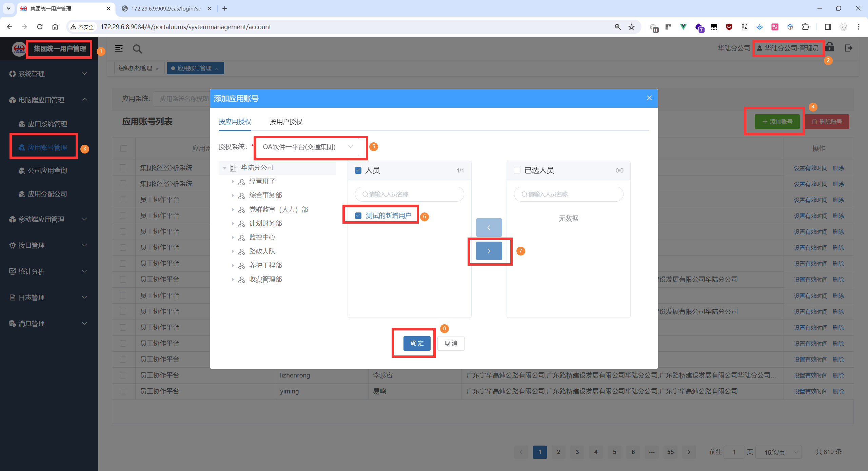This screenshot has height=471, width=868.
Task: Click the right arrow transfer button
Action: 489,251
